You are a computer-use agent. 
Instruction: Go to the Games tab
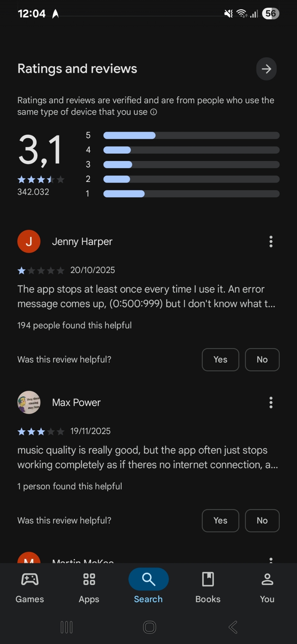pyautogui.click(x=30, y=587)
